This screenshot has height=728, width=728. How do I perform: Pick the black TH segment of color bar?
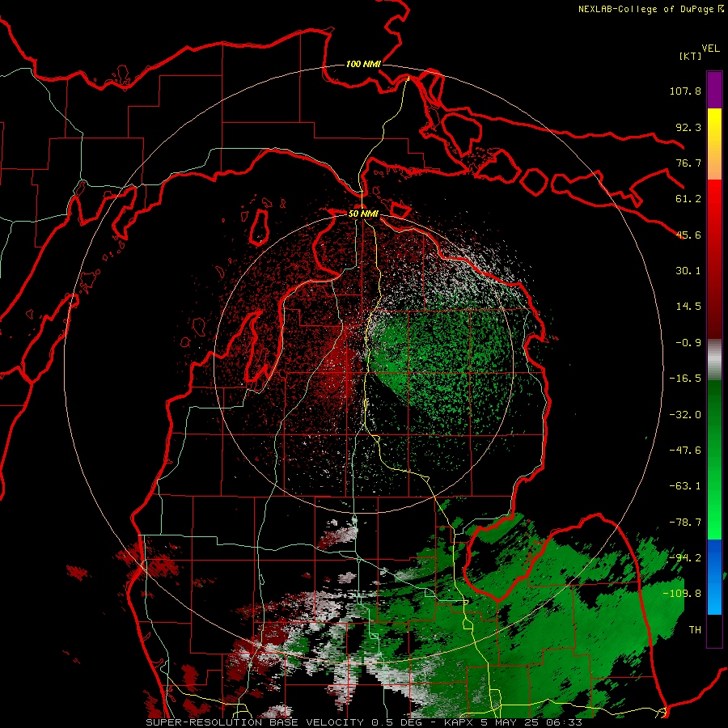714,630
